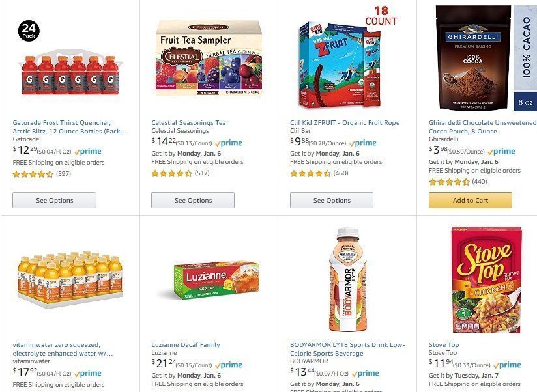Open the BODYARMOR LYTE bottle image
Image resolution: width=537 pixels, height=392 pixels.
point(347,280)
